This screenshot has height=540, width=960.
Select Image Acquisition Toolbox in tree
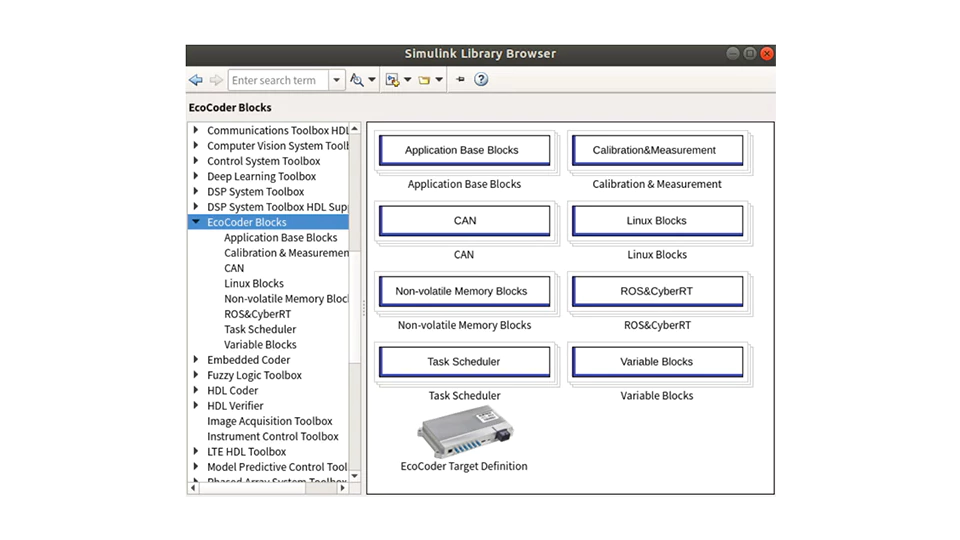click(269, 421)
